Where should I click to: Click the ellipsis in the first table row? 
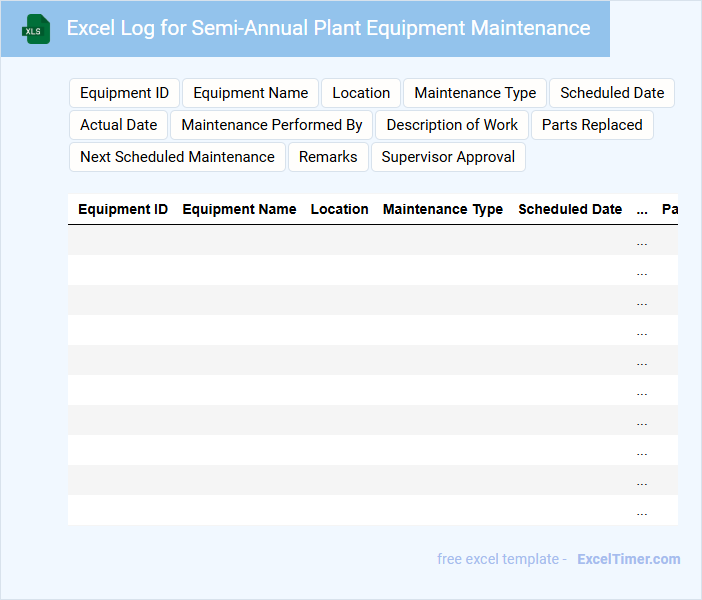pyautogui.click(x=642, y=241)
